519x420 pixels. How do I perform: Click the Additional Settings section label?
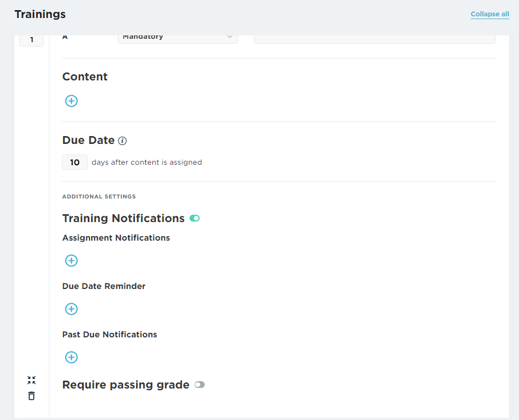99,197
